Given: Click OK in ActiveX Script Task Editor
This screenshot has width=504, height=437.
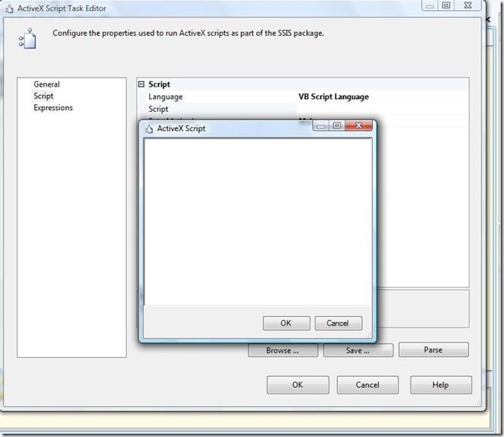Looking at the screenshot, I should click(298, 385).
